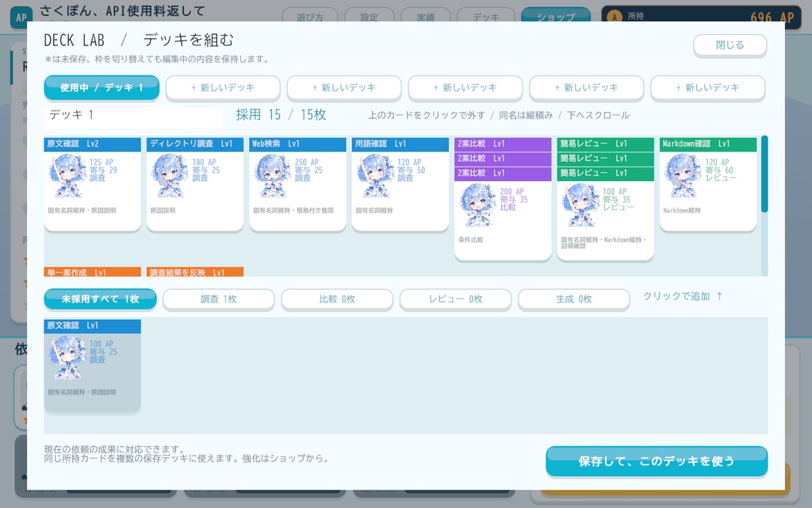Click the 125 AP value on 原文確認 Lv2

(101, 162)
